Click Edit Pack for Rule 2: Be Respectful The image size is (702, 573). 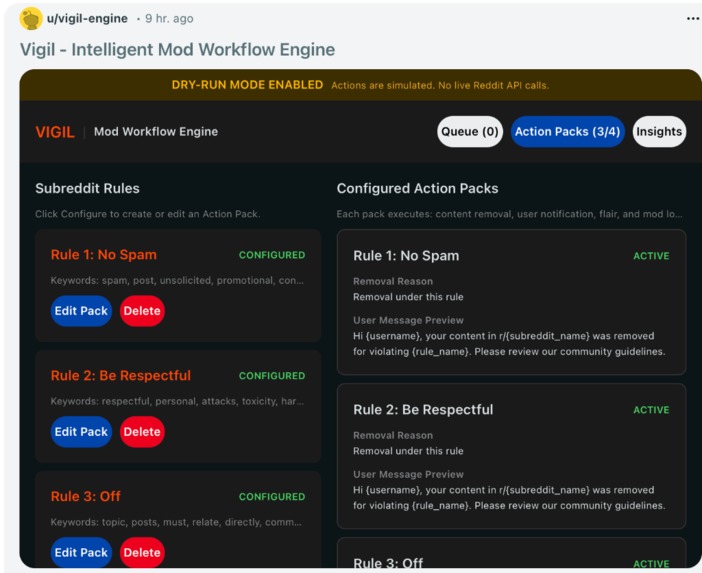coord(81,432)
